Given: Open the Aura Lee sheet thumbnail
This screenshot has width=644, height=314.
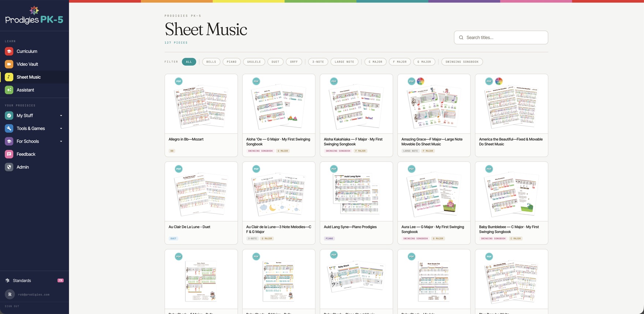Looking at the screenshot, I should click(434, 192).
